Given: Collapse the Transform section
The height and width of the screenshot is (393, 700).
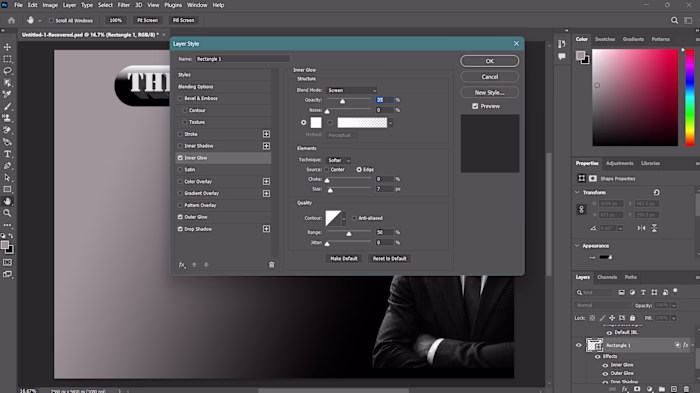Looking at the screenshot, I should coord(577,192).
